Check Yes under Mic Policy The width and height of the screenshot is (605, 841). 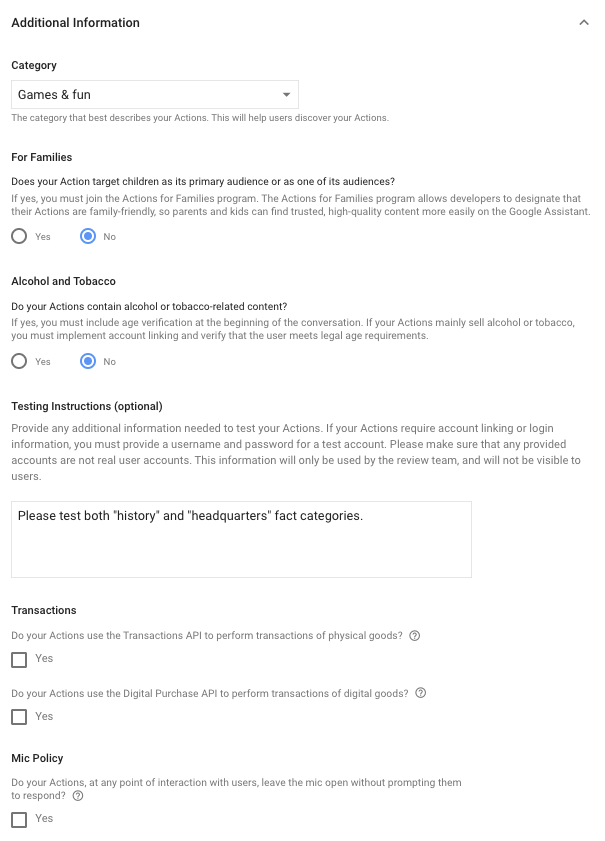17,818
